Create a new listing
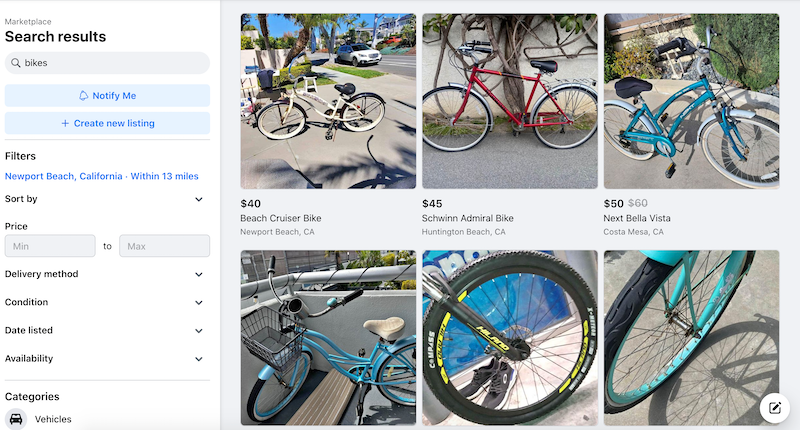800x430 pixels. pyautogui.click(x=107, y=124)
